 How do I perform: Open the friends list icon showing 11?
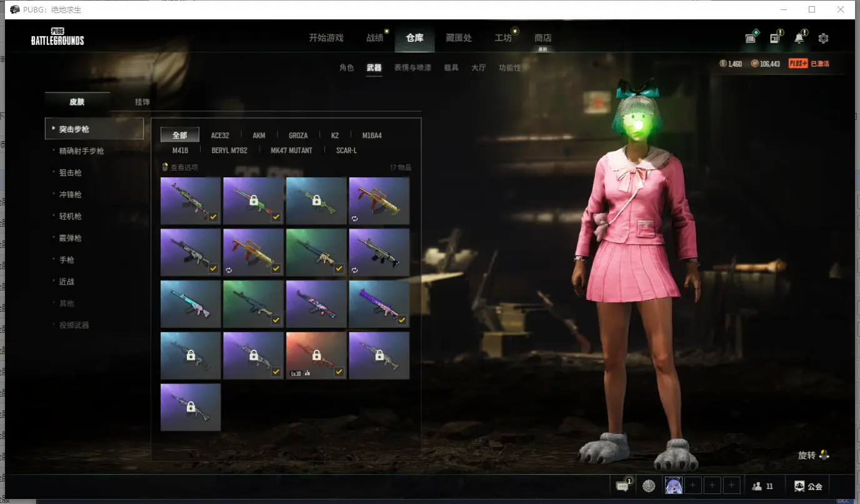(762, 486)
